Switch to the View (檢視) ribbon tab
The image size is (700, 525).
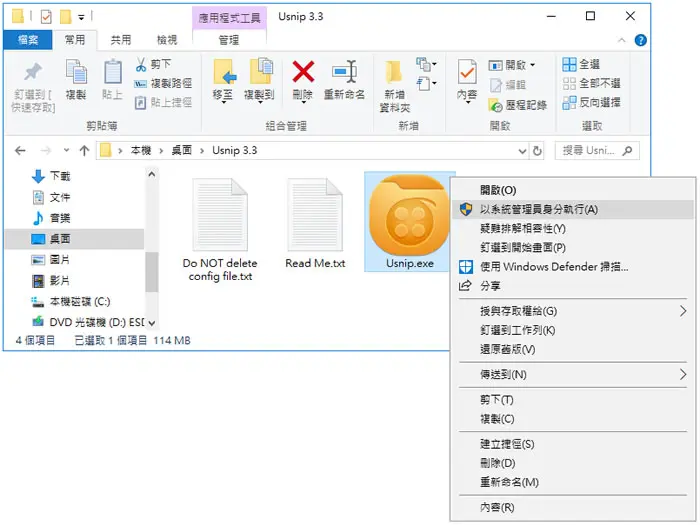point(167,40)
